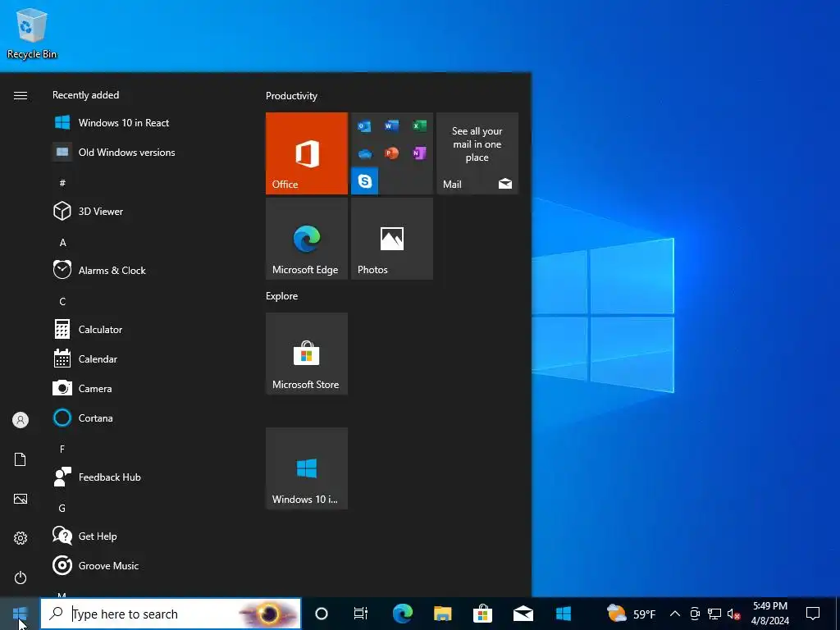Expand the Start menu hamburger button
Screen dimensions: 840x630
tap(21, 95)
